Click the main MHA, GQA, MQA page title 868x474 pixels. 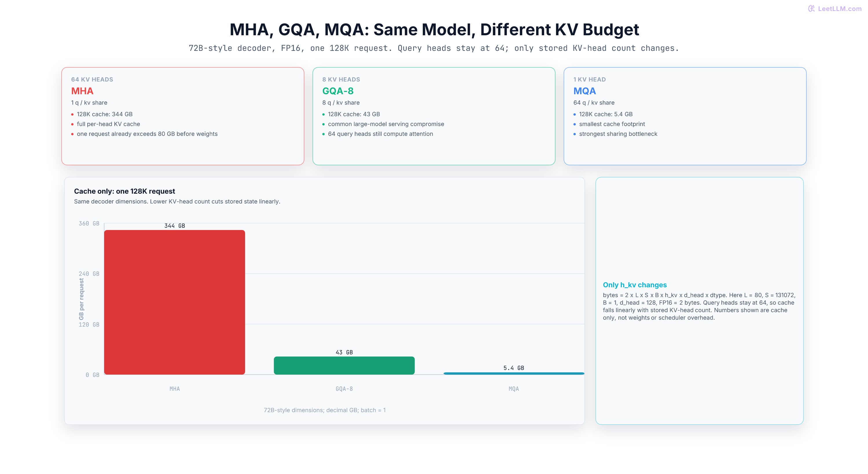(x=434, y=29)
